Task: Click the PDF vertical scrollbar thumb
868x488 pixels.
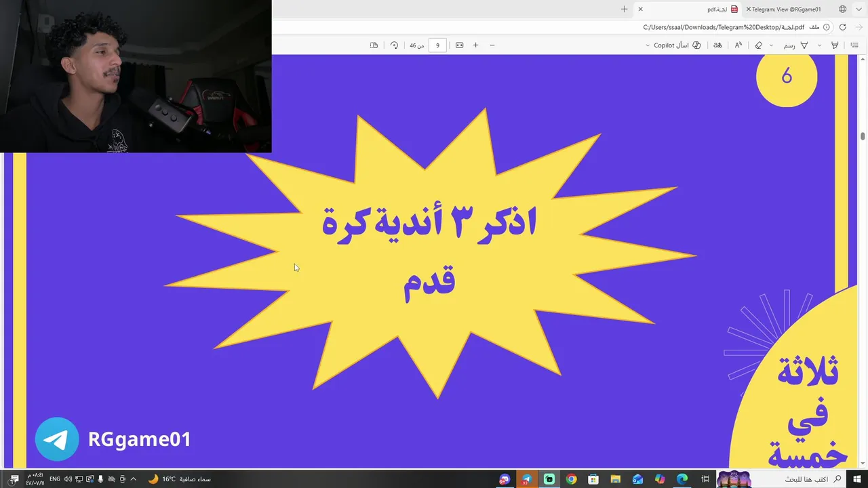Action: [x=863, y=136]
